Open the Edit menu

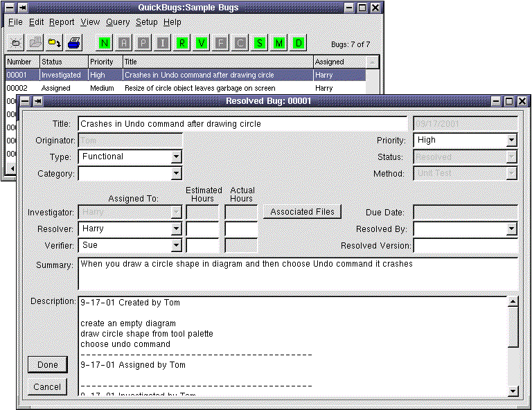36,22
